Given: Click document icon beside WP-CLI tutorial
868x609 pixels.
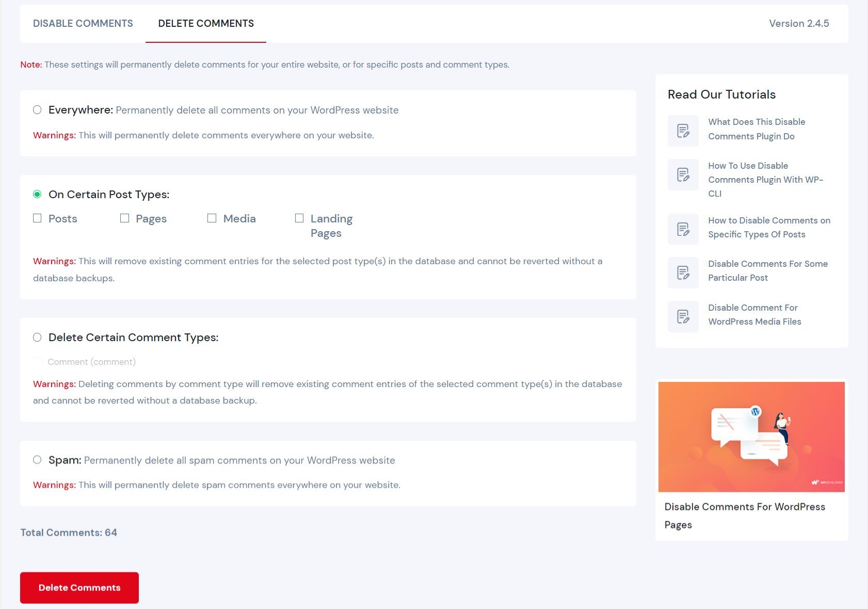Looking at the screenshot, I should [x=683, y=175].
